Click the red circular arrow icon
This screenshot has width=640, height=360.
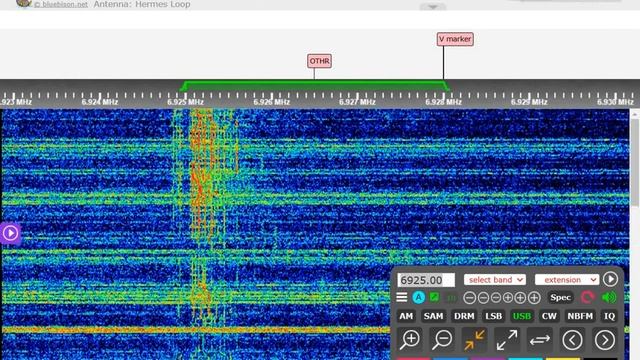pos(587,297)
